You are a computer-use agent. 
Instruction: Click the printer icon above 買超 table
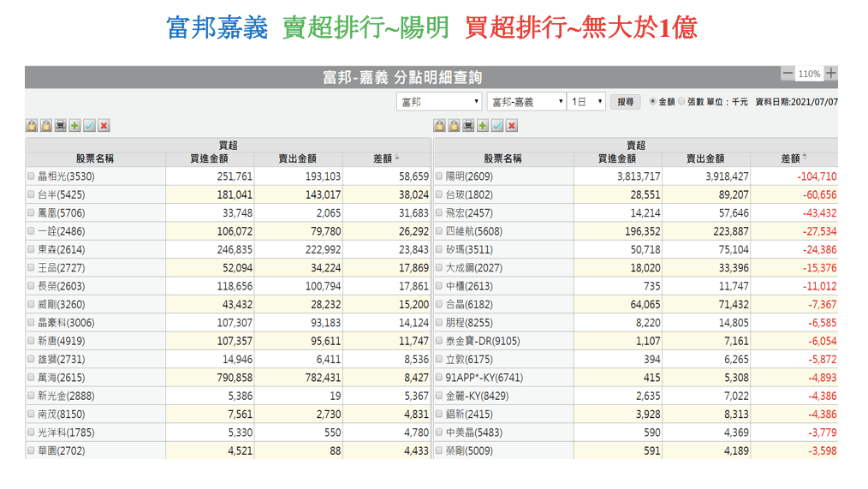(61, 126)
